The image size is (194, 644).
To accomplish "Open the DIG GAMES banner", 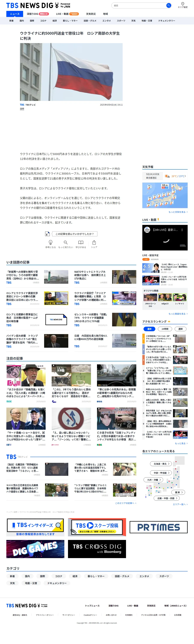I will point(35,549).
